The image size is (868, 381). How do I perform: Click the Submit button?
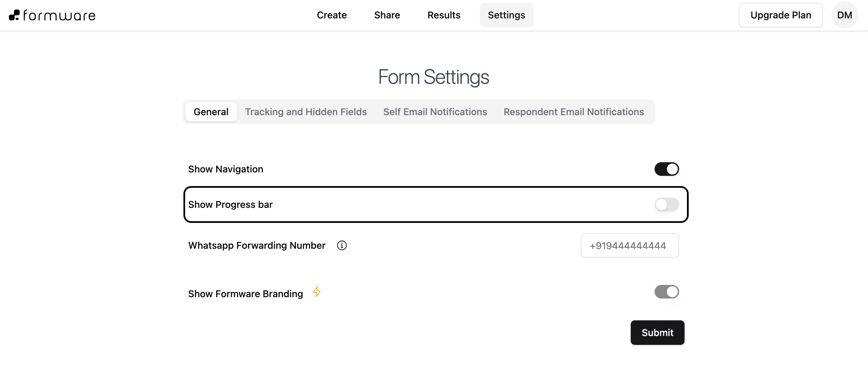pyautogui.click(x=657, y=332)
